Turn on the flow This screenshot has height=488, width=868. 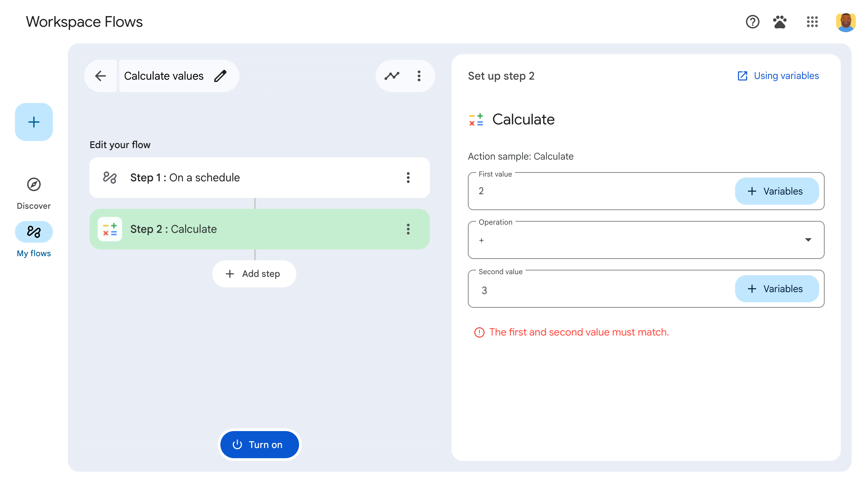click(259, 444)
